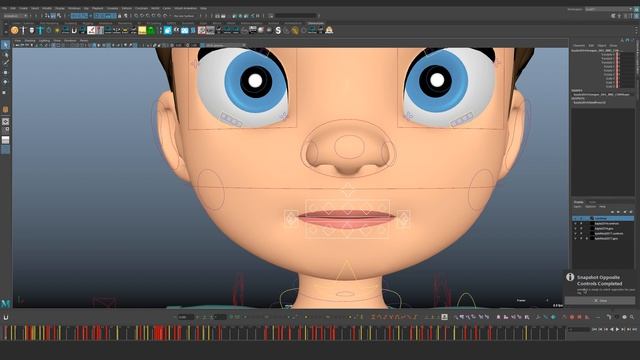Screen dimensions: 640x360
Task: Open the Channels menu in Channel Box
Action: (x=579, y=46)
